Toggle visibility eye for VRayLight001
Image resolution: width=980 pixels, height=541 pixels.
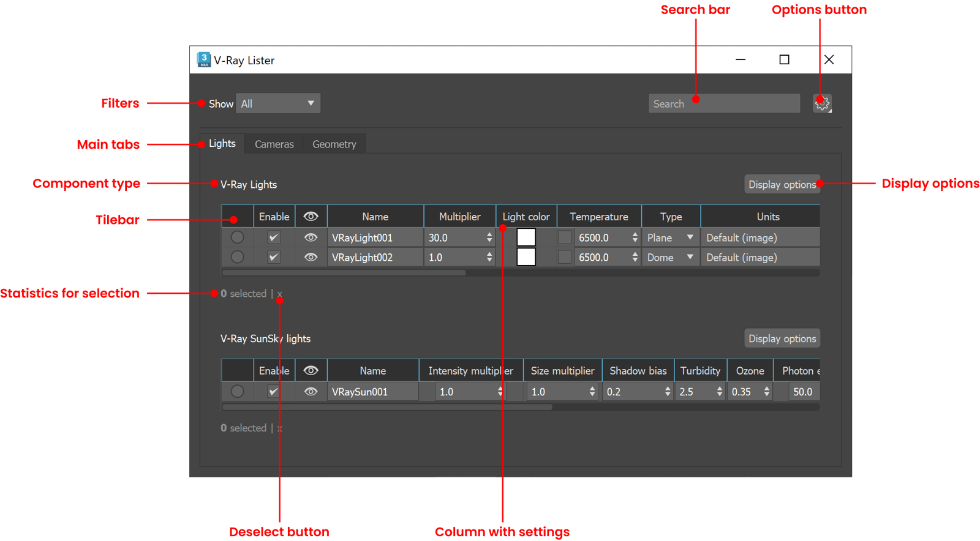coord(311,237)
